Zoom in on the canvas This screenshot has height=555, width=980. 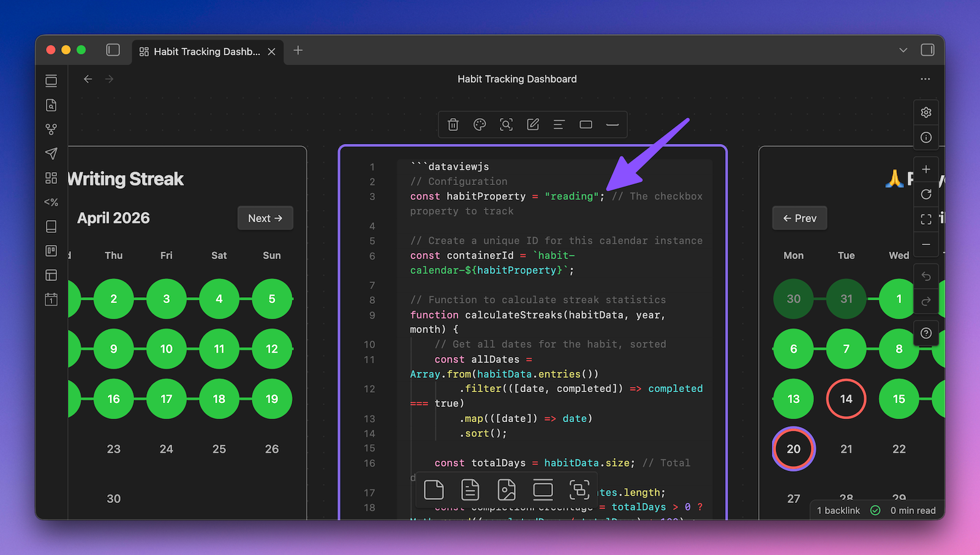[x=926, y=169]
